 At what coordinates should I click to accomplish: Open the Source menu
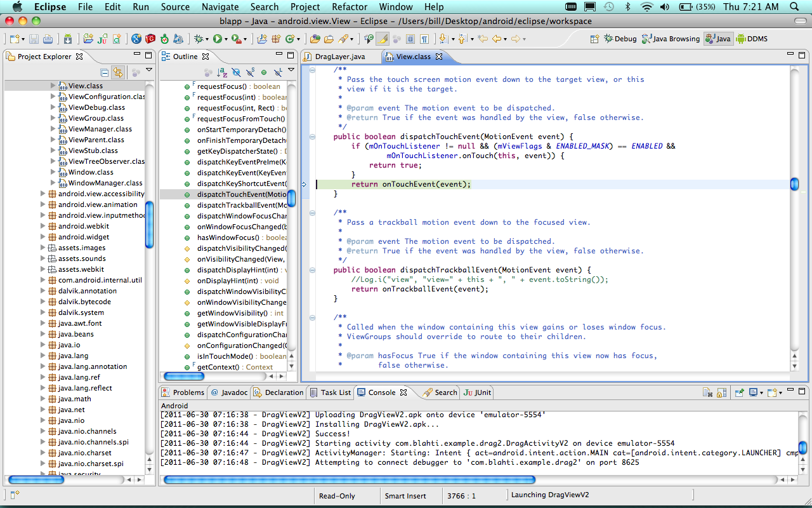[x=175, y=7]
